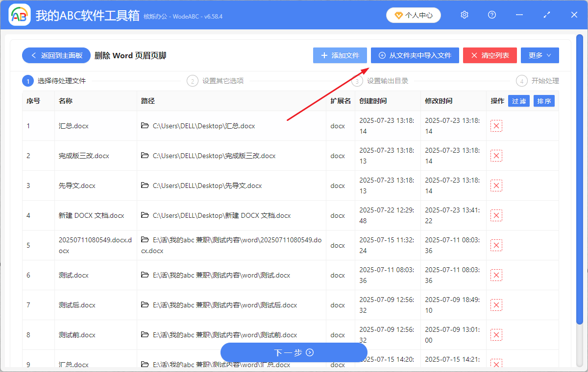This screenshot has width=588, height=372.
Task: Click 从文件夹中导入文件 button
Action: [415, 55]
